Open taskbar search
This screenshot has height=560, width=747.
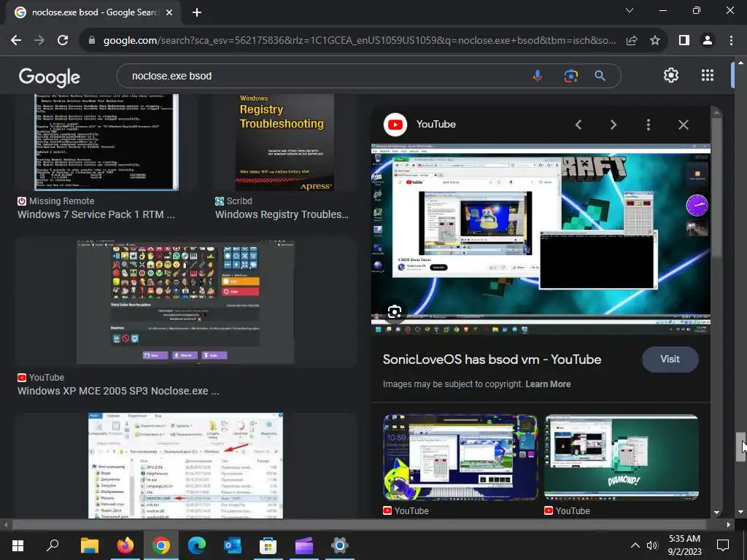click(53, 545)
